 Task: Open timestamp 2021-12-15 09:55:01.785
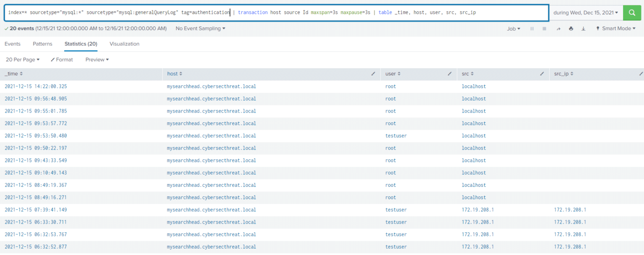(36, 111)
